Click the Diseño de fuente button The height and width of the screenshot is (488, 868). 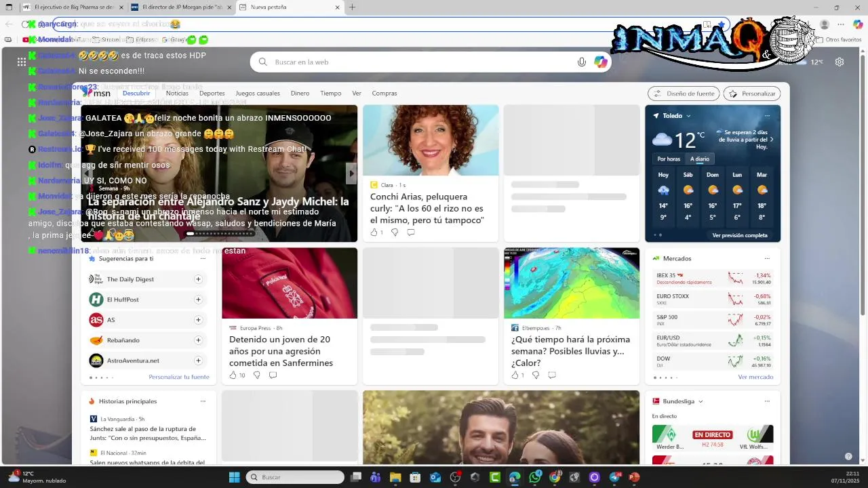pos(684,94)
